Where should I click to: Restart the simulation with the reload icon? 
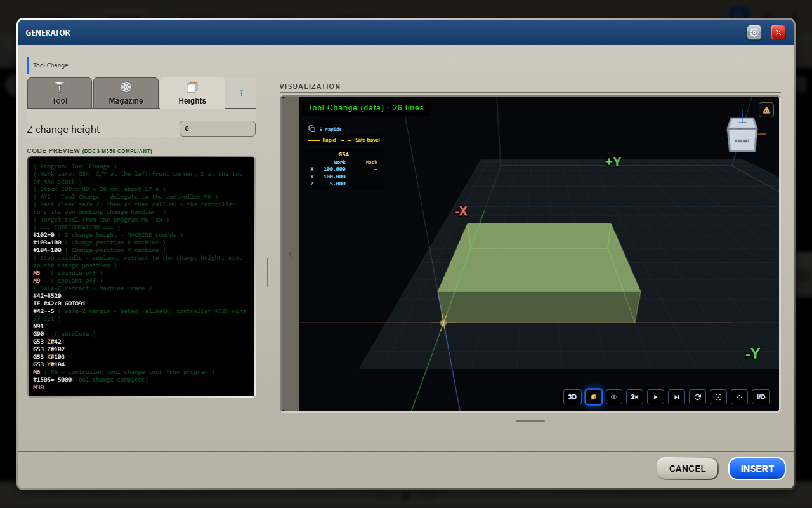click(698, 397)
